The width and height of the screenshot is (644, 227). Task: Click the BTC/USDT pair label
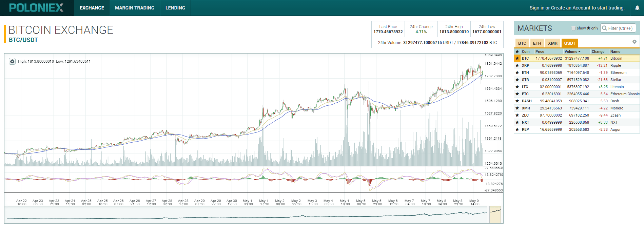coord(23,40)
